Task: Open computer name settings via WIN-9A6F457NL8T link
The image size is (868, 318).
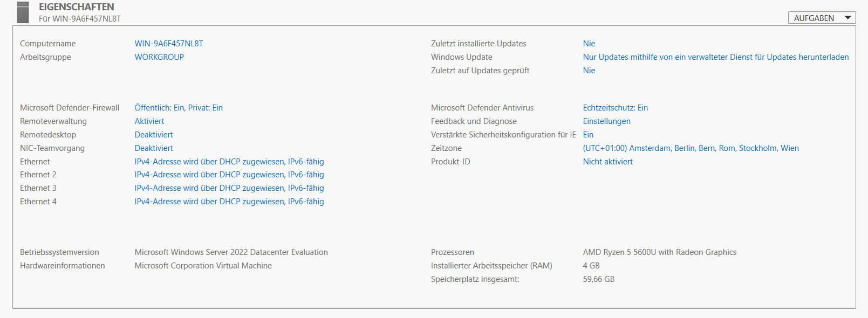Action: point(168,43)
